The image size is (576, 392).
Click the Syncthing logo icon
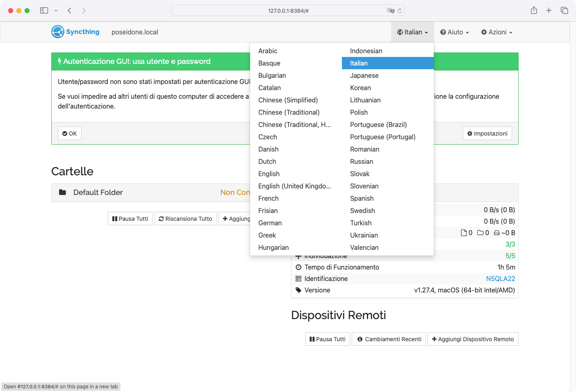58,32
